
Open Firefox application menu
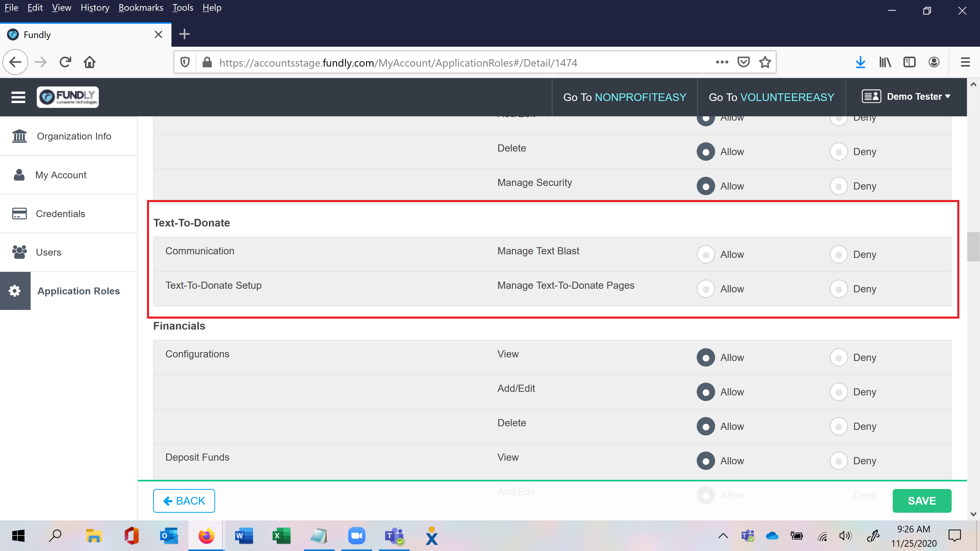point(965,62)
